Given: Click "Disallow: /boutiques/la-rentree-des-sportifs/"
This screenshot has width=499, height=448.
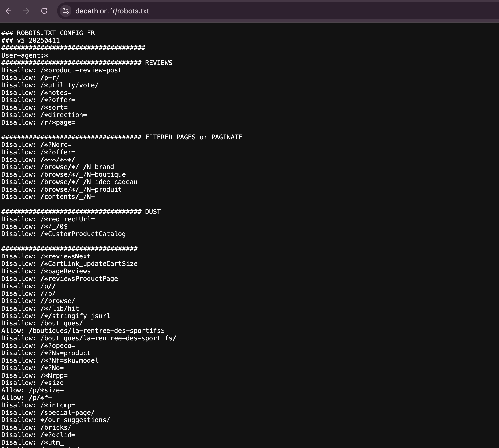Looking at the screenshot, I should click(x=89, y=338).
